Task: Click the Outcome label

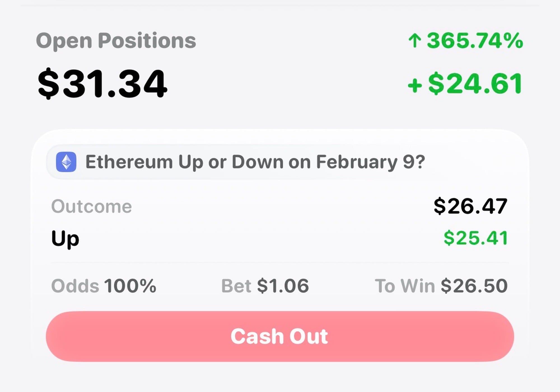Action: [91, 206]
